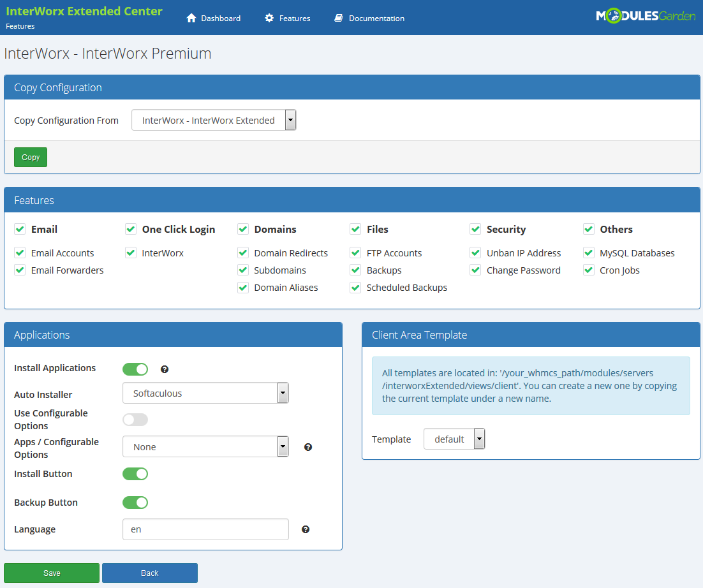The height and width of the screenshot is (588, 703).
Task: Toggle the MySQL Databases checkbox
Action: (589, 253)
